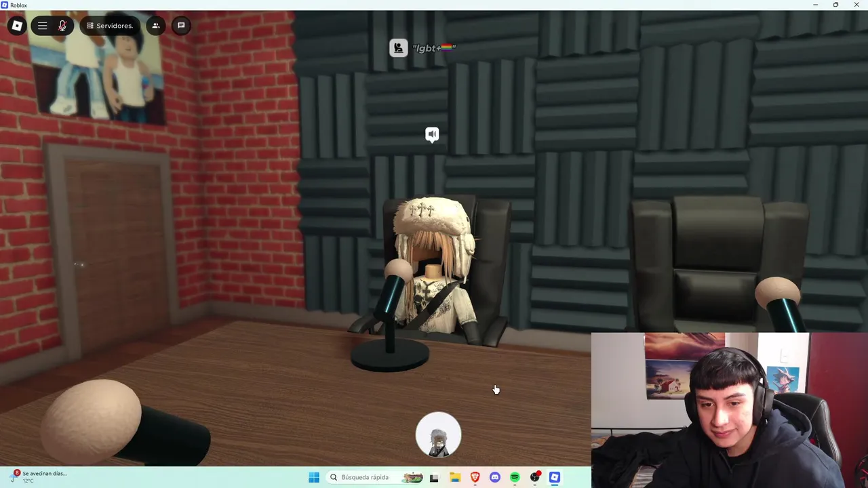Close the Roblox window

(x=856, y=5)
